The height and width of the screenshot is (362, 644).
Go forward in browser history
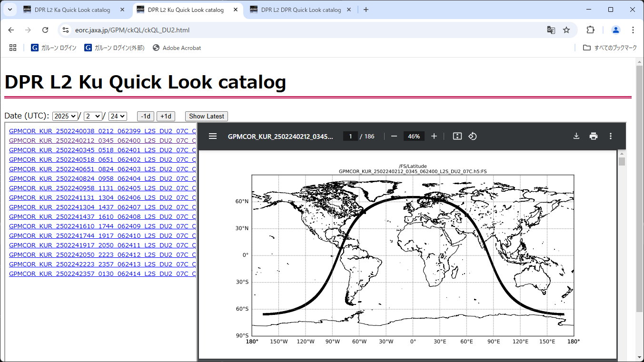[x=28, y=30]
